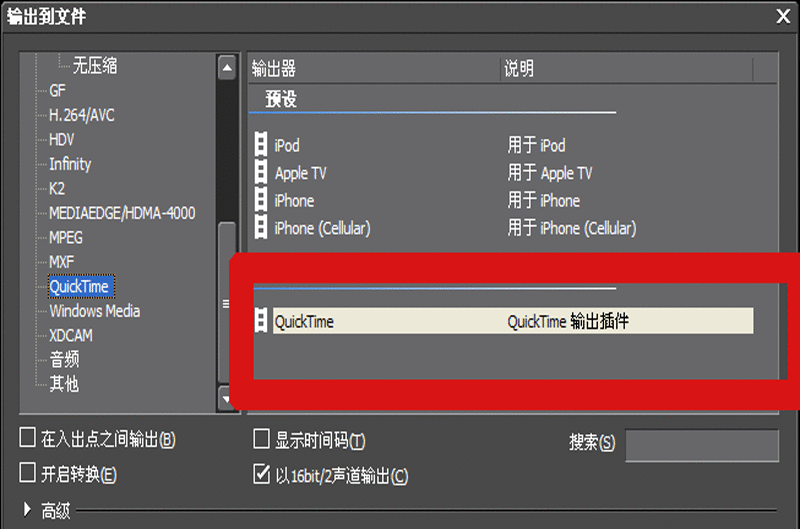
Task: Click the QuickTime exporter film icon
Action: pyautogui.click(x=261, y=321)
